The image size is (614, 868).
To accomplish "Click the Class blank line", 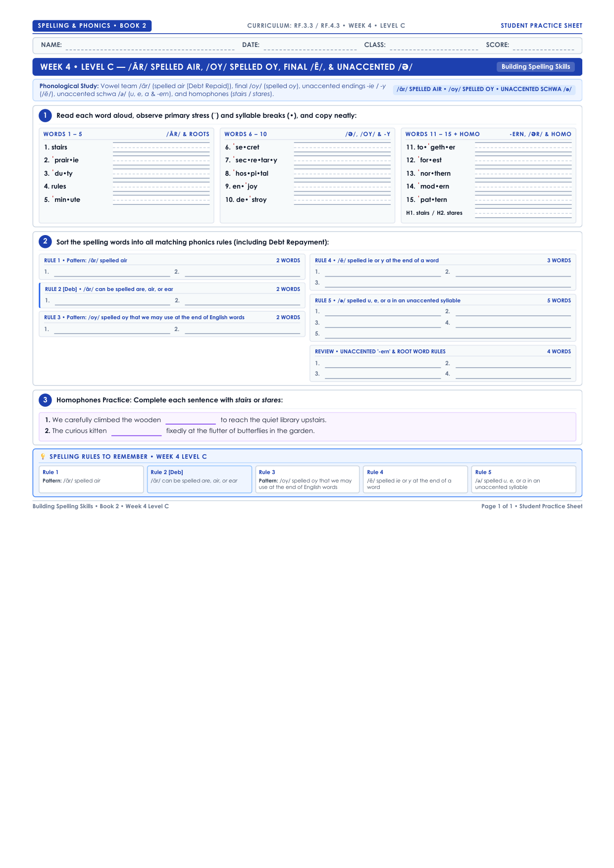I will 434,46.
